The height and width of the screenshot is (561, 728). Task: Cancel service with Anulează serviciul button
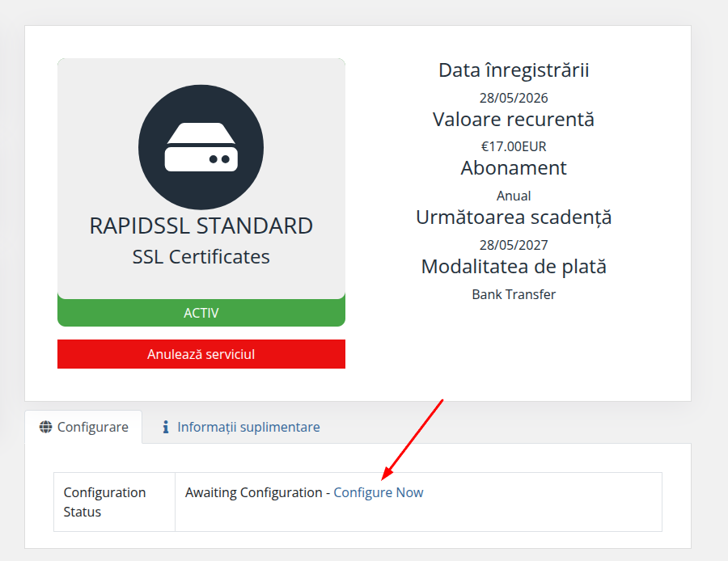coord(201,354)
